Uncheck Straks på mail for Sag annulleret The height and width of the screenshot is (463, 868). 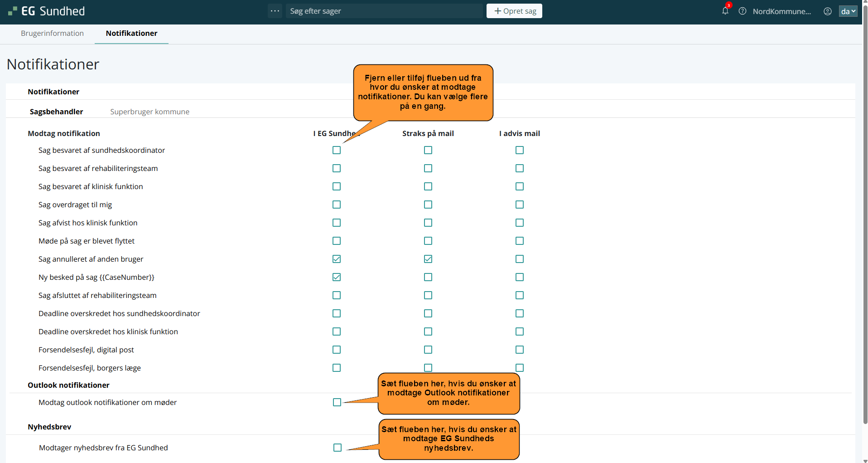tap(428, 259)
